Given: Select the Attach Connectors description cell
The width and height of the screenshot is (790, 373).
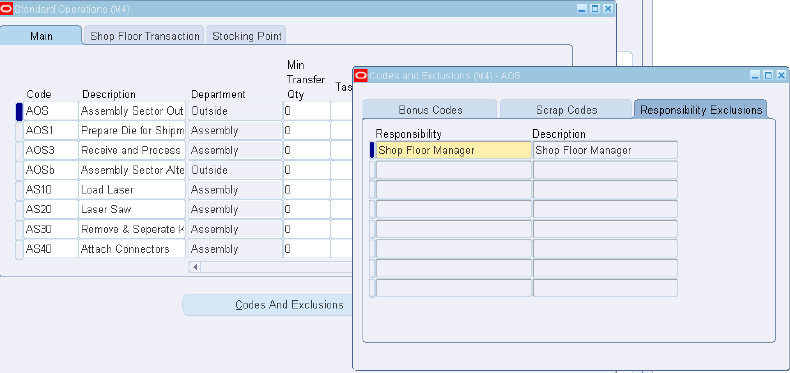Looking at the screenshot, I should [x=132, y=249].
